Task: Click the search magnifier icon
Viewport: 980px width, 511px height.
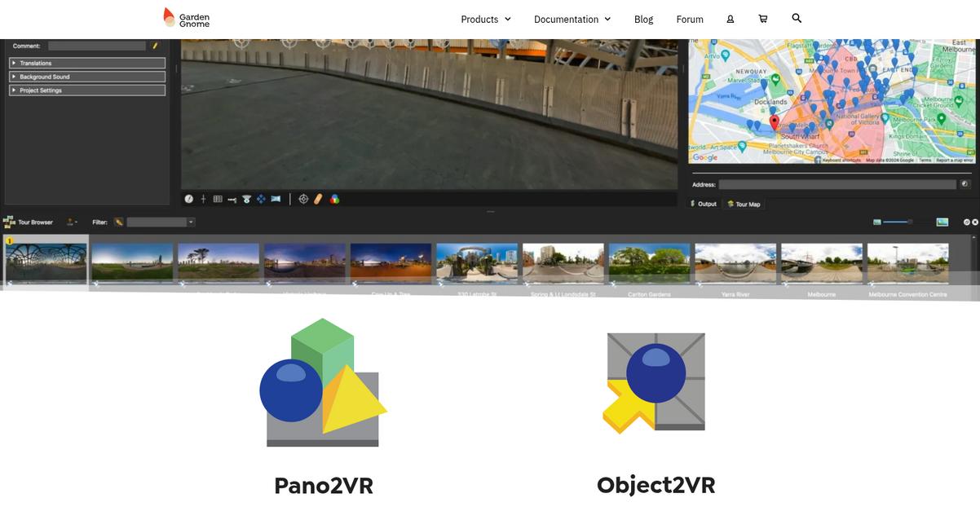Action: (797, 18)
